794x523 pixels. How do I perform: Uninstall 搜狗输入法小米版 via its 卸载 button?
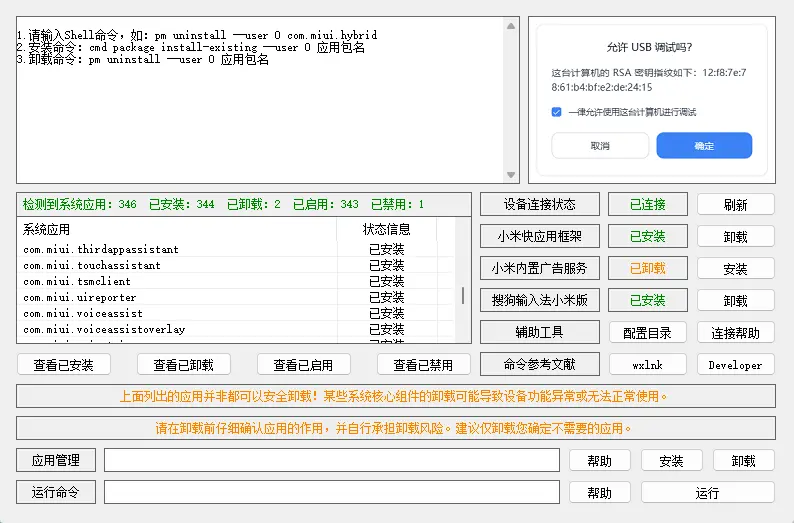(x=736, y=301)
